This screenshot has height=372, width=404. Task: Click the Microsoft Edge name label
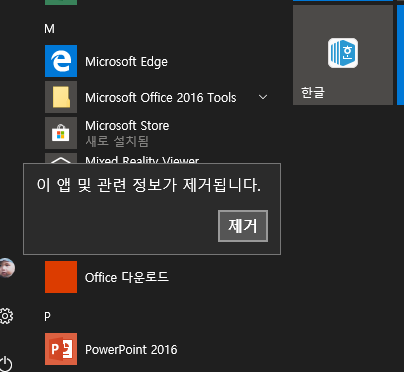click(126, 62)
